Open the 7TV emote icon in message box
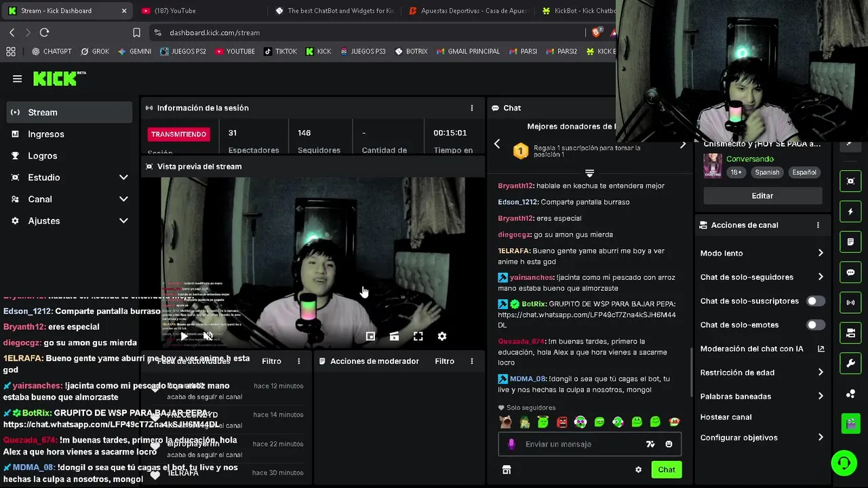The width and height of the screenshot is (868, 488). [650, 444]
